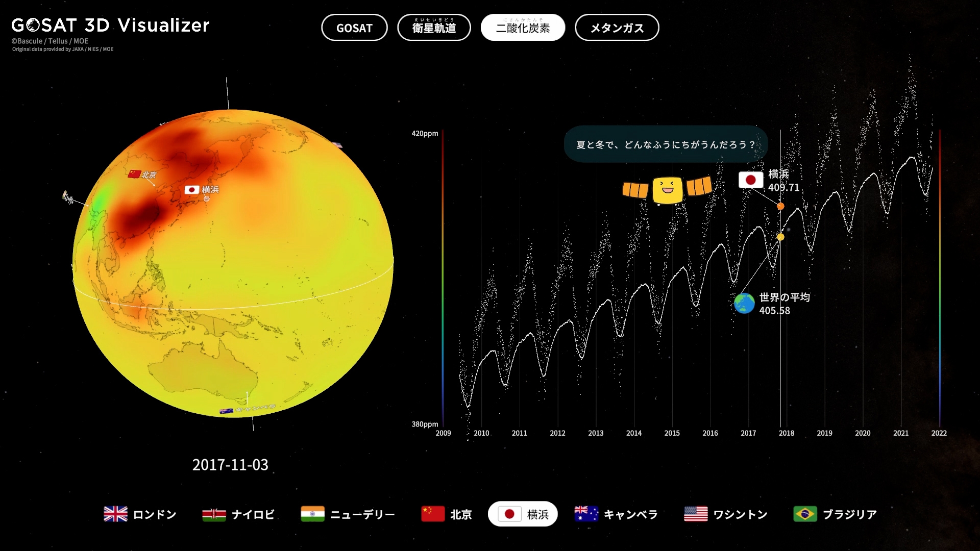Screen dimensions: 980x551
Task: Click the Earth icon beside 世界の平均
Action: pyautogui.click(x=744, y=304)
